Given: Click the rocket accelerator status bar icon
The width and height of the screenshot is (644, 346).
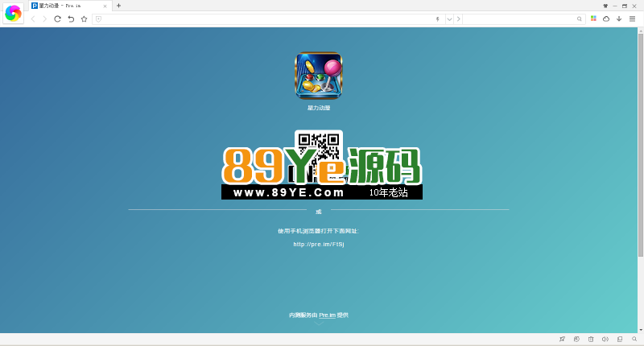Looking at the screenshot, I should click(x=562, y=339).
